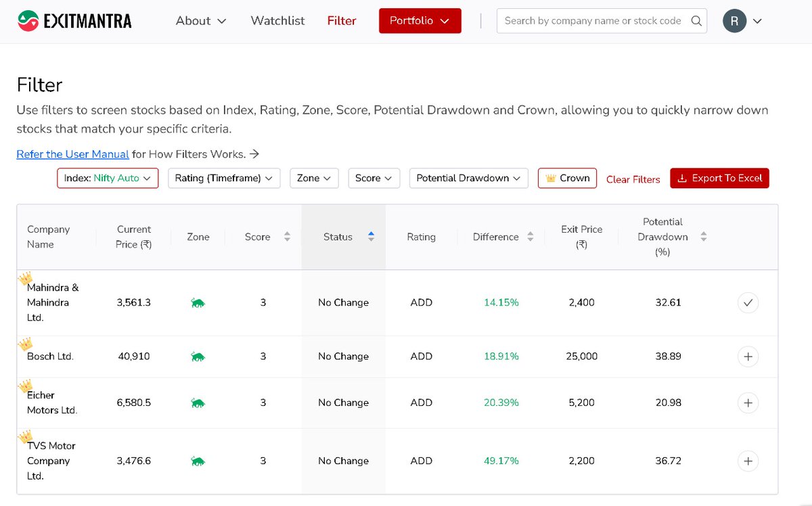Click potential drawdown 20.98
This screenshot has width=812, height=506.
(x=669, y=403)
